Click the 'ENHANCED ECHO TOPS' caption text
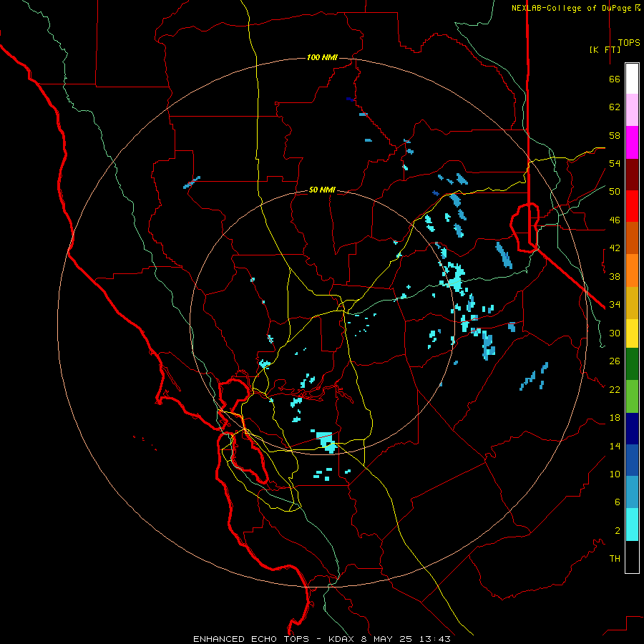The width and height of the screenshot is (644, 644). click(x=251, y=639)
